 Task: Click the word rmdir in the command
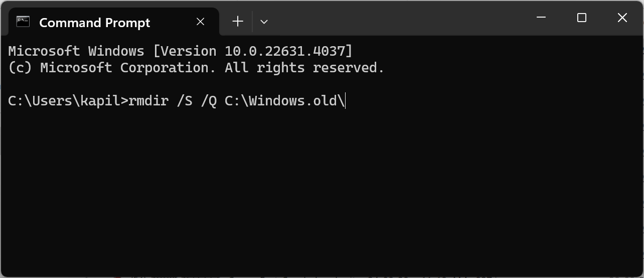[148, 101]
